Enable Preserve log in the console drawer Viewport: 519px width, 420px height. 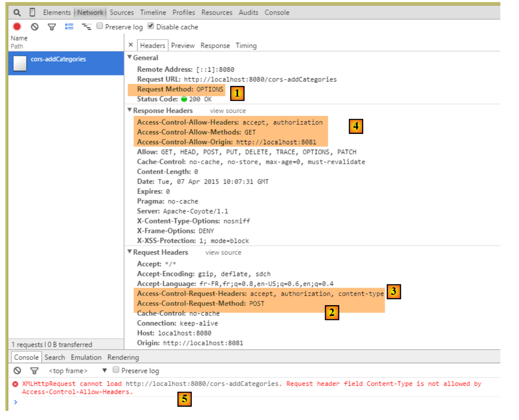pyautogui.click(x=116, y=370)
